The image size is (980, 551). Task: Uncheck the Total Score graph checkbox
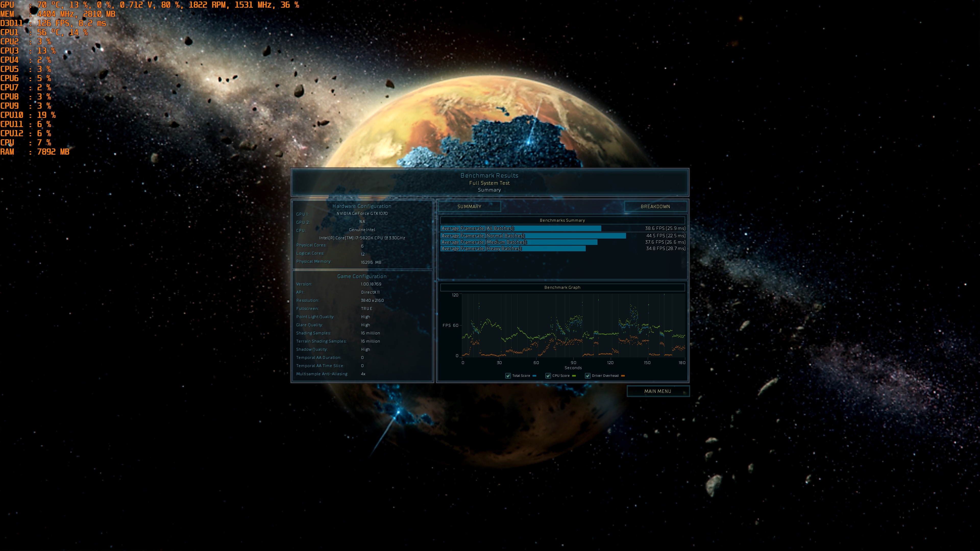(508, 376)
